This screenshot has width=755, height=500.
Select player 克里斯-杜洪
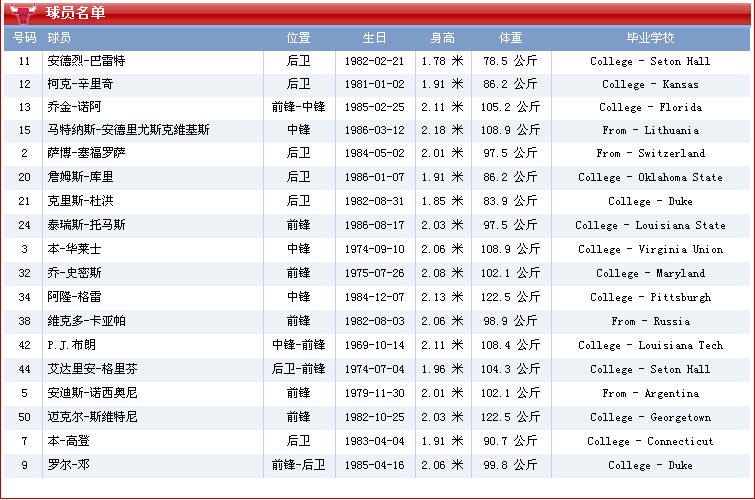coord(80,201)
